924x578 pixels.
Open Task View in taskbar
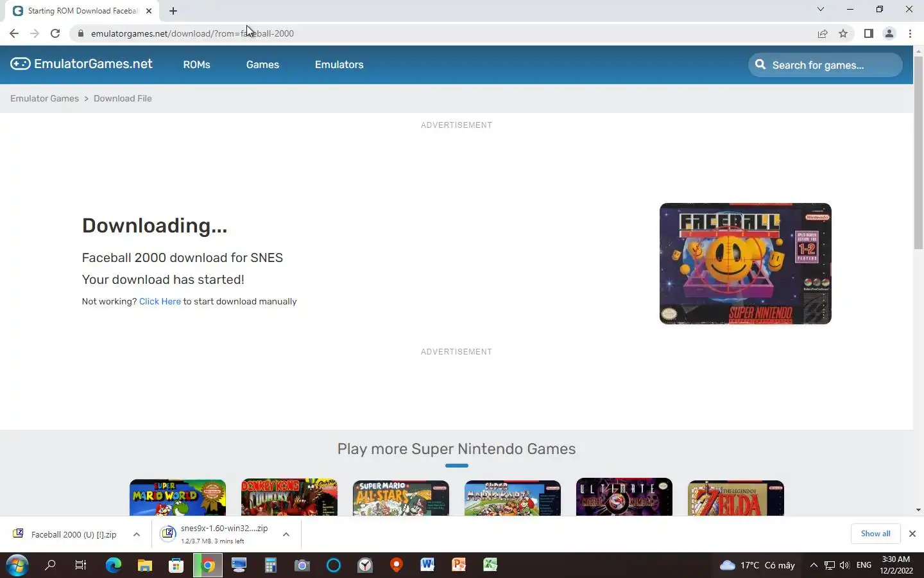point(81,565)
